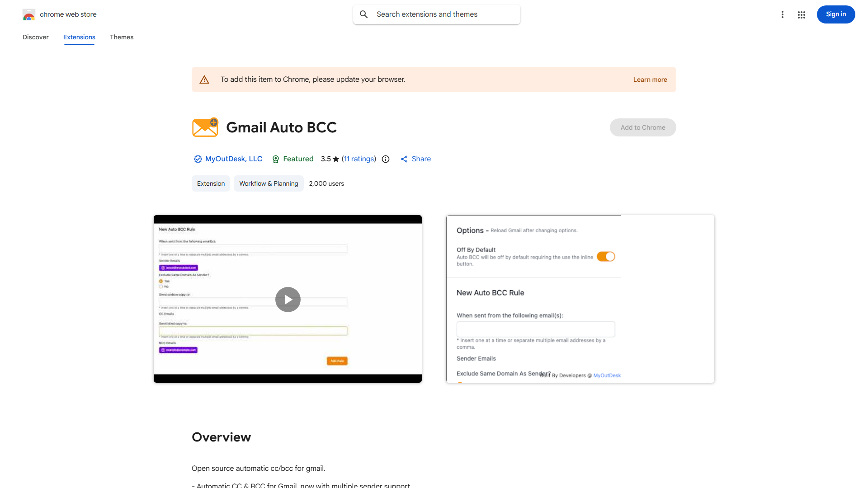Open the Google apps launcher grid
This screenshot has width=868, height=488.
(x=802, y=14)
